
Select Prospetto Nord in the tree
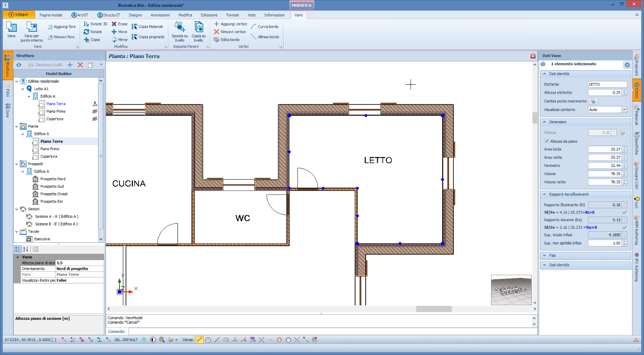pyautogui.click(x=53, y=179)
